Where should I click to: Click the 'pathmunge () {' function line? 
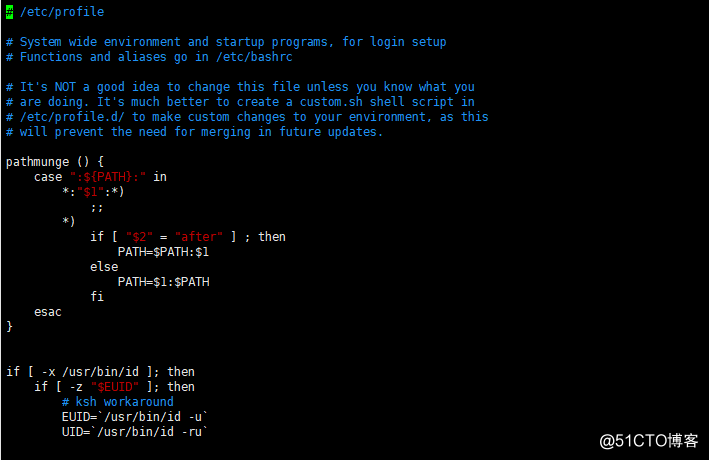tap(55, 162)
